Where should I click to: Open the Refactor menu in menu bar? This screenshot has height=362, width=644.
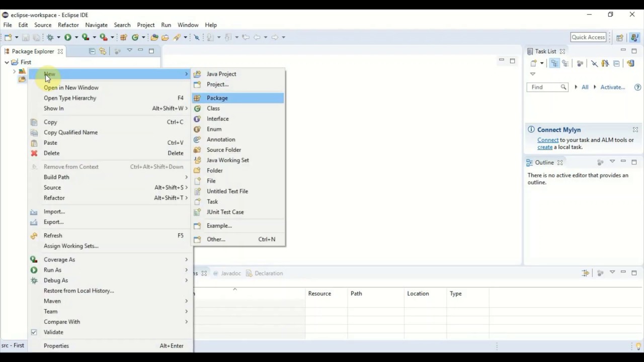pyautogui.click(x=68, y=25)
